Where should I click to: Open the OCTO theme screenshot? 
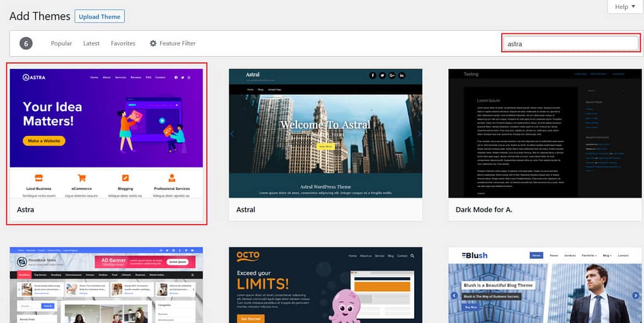325,285
